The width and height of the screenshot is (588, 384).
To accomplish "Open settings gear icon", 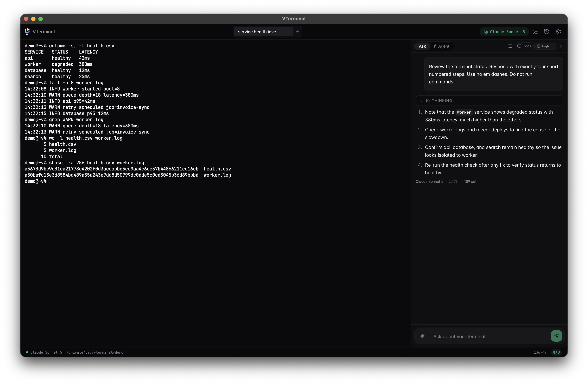I will pyautogui.click(x=558, y=32).
